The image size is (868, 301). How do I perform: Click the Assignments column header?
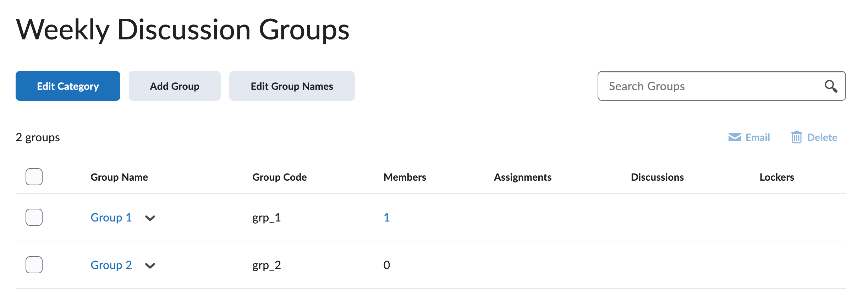click(523, 177)
